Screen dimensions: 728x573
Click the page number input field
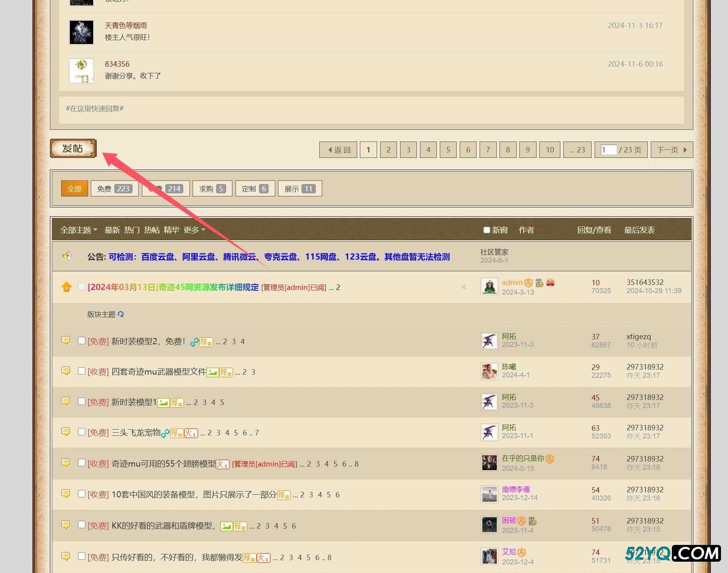click(608, 150)
